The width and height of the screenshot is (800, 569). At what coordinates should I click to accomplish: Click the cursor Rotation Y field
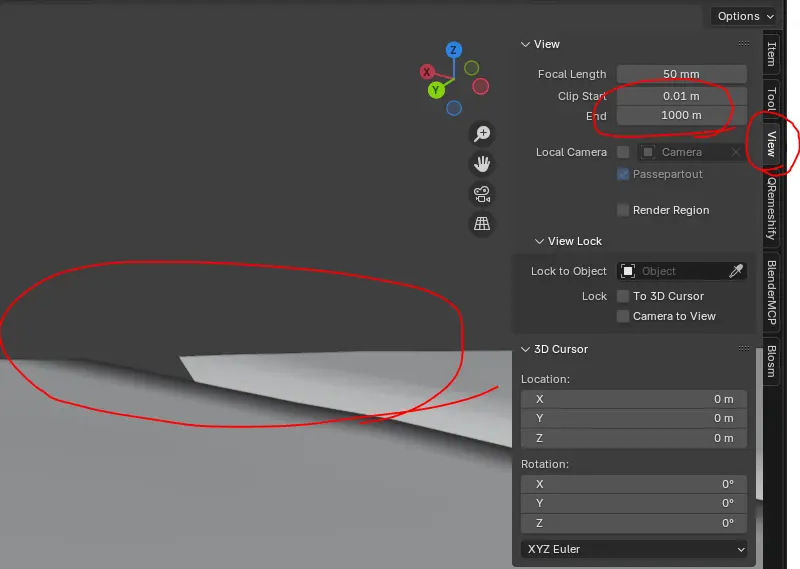point(634,503)
